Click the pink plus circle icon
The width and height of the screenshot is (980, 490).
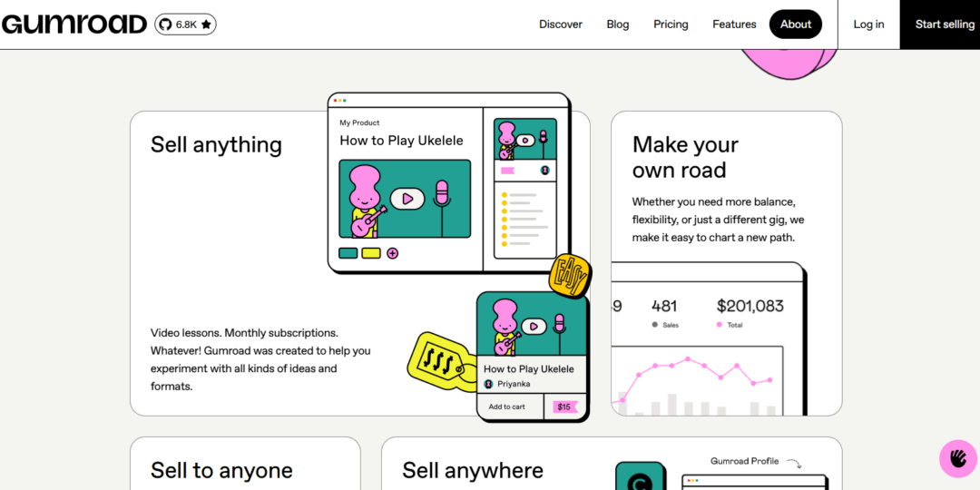tap(393, 253)
